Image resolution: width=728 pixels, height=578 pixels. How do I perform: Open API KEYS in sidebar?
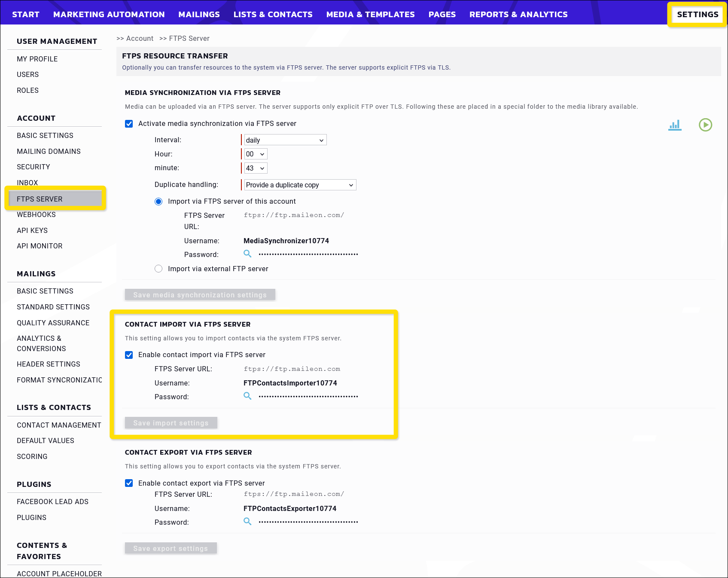click(32, 230)
